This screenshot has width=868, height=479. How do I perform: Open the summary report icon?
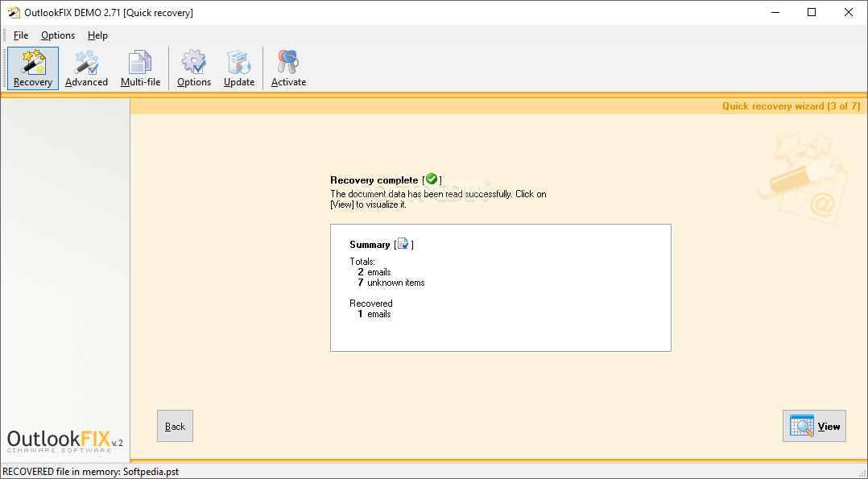point(403,244)
